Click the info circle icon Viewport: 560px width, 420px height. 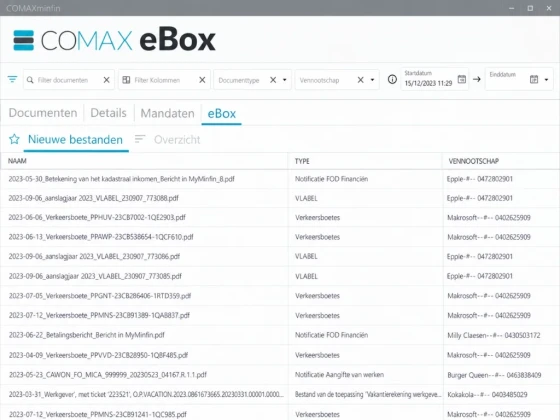coord(392,79)
